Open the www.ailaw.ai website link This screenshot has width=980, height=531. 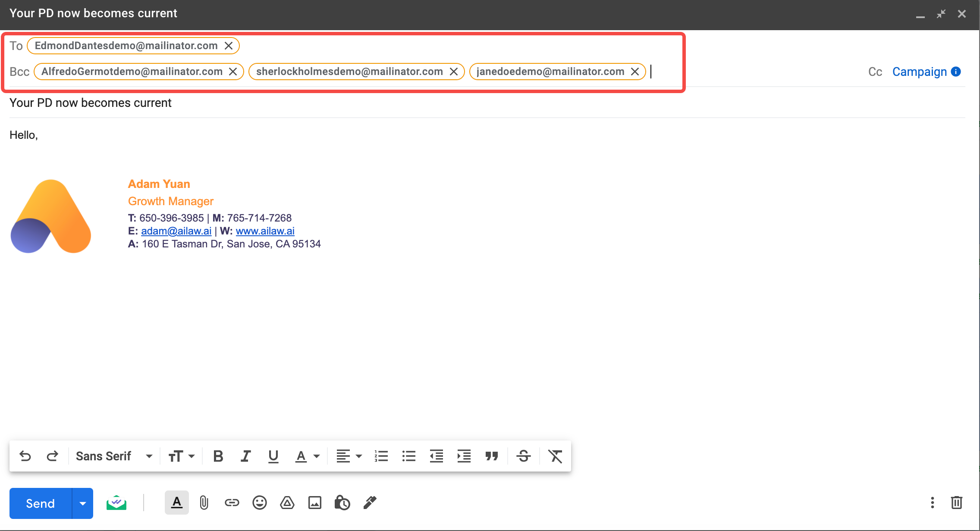(265, 231)
